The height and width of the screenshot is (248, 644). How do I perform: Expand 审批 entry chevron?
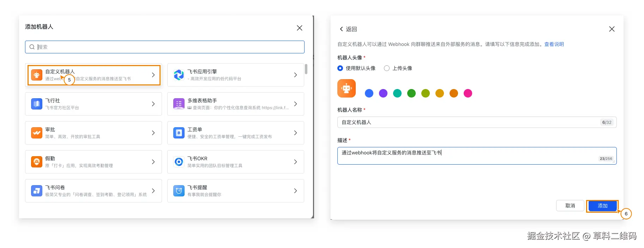(x=153, y=133)
